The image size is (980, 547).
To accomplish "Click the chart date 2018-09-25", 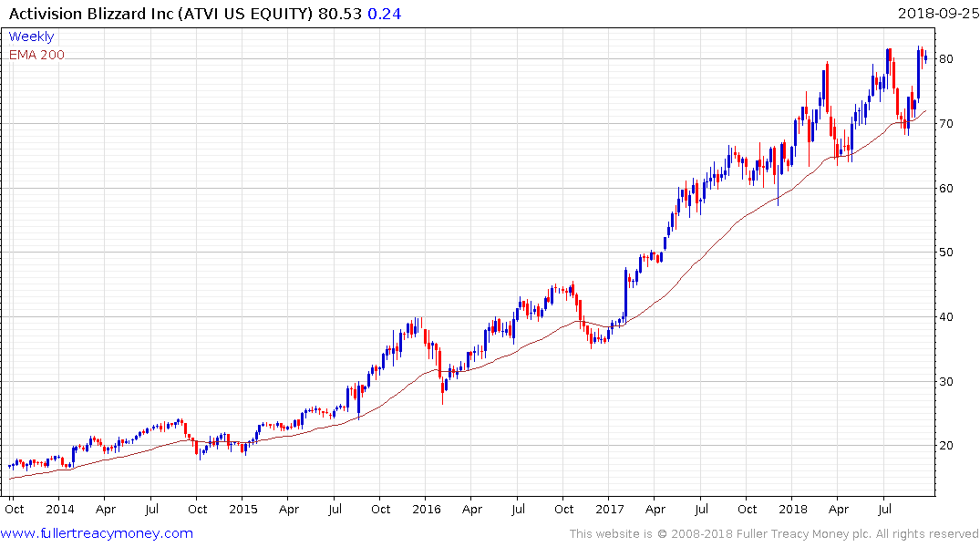I will point(938,13).
